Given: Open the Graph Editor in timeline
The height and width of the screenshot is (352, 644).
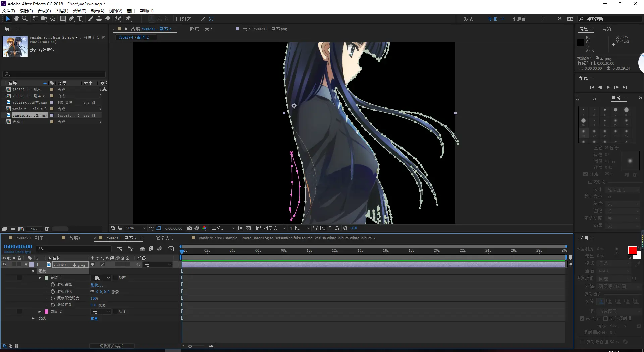Looking at the screenshot, I should (x=171, y=249).
